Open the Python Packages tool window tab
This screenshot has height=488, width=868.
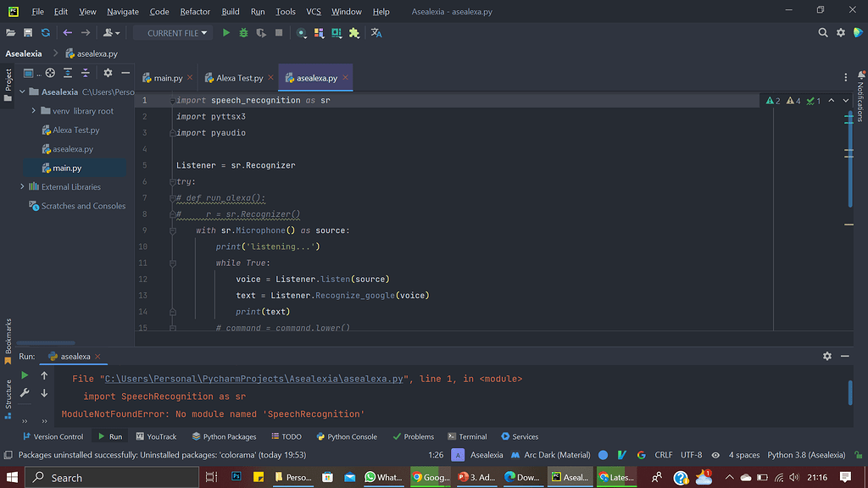[x=224, y=436]
